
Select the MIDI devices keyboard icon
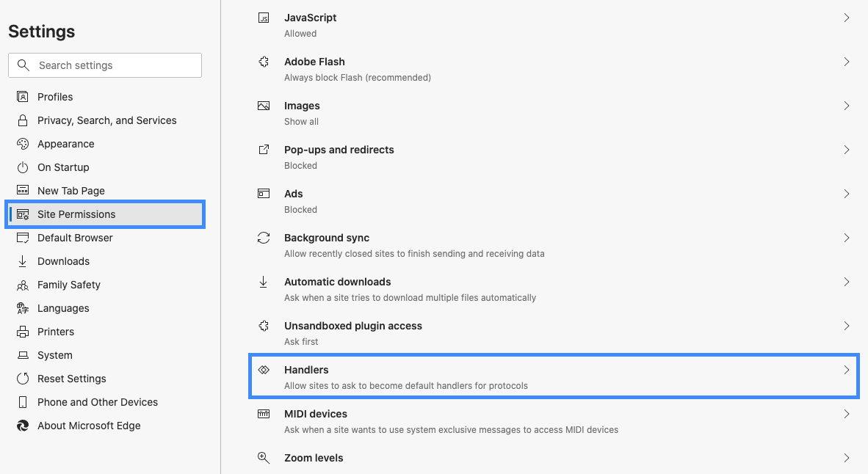click(263, 412)
